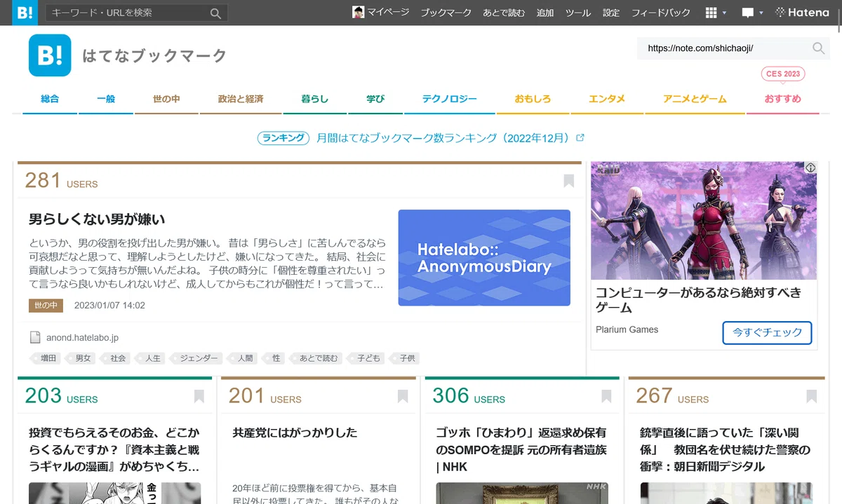Viewport: 842px width, 504px height.
Task: Open the 暮らし category tab
Action: (x=315, y=99)
